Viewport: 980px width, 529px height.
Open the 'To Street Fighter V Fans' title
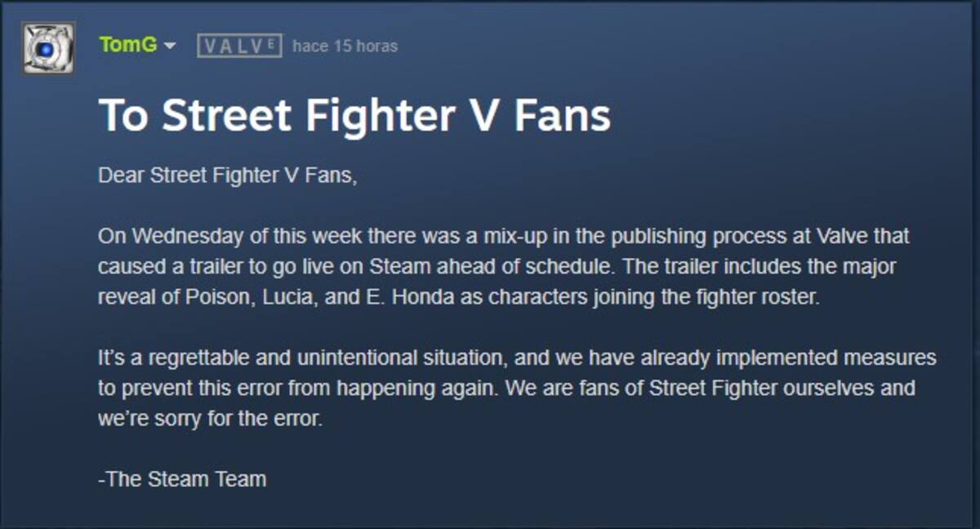click(354, 115)
